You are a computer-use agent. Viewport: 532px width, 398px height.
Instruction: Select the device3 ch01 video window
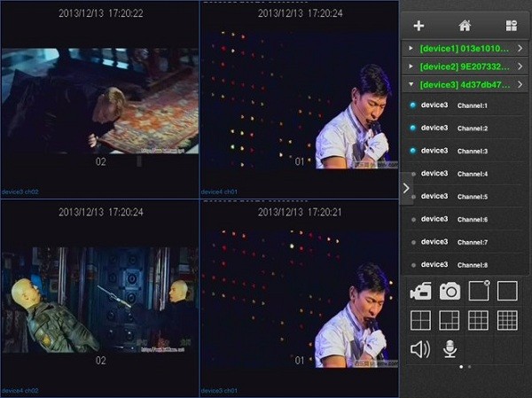tap(300, 299)
